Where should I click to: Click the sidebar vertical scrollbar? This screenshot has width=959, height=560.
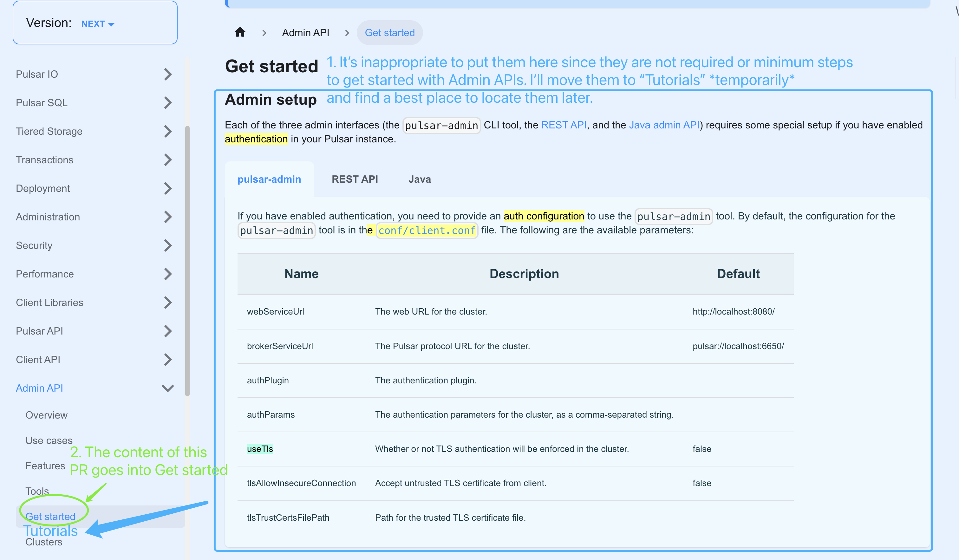click(187, 261)
